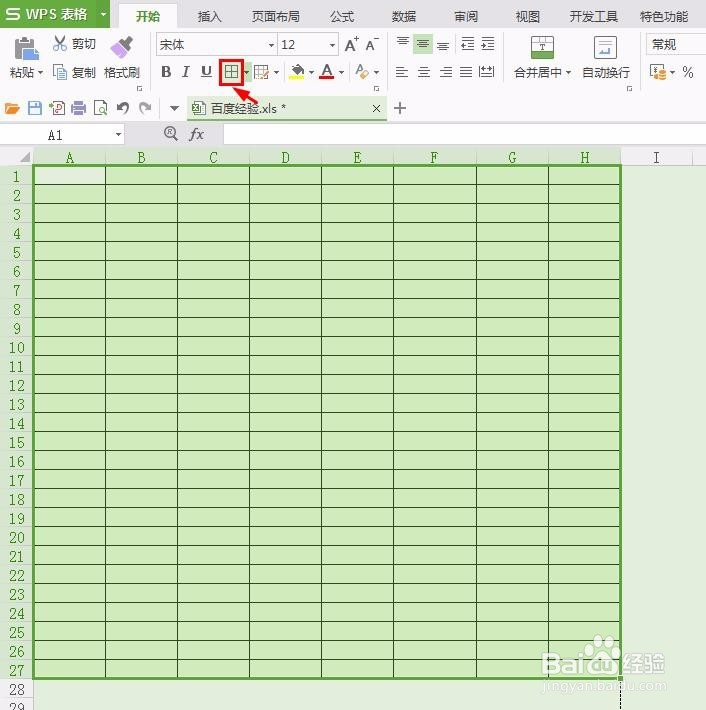This screenshot has width=706, height=710.
Task: Switch to the 开始 tab
Action: [x=148, y=17]
